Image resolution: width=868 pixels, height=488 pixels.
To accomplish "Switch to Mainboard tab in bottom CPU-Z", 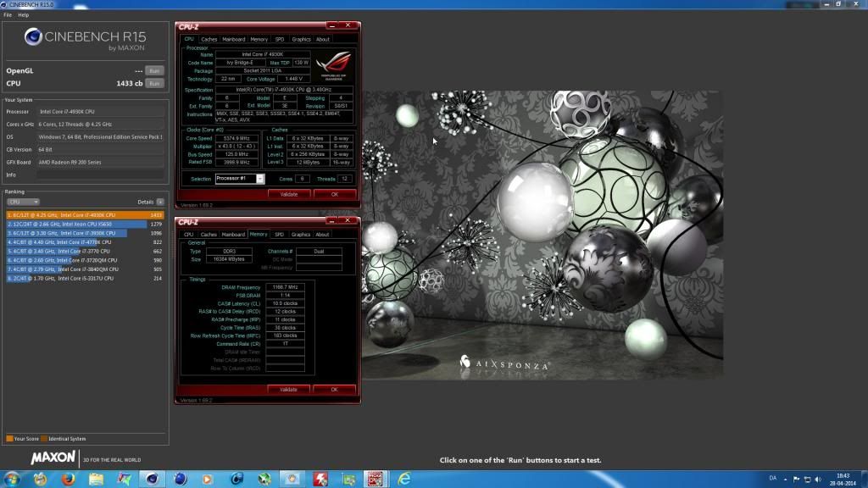I will (x=233, y=235).
